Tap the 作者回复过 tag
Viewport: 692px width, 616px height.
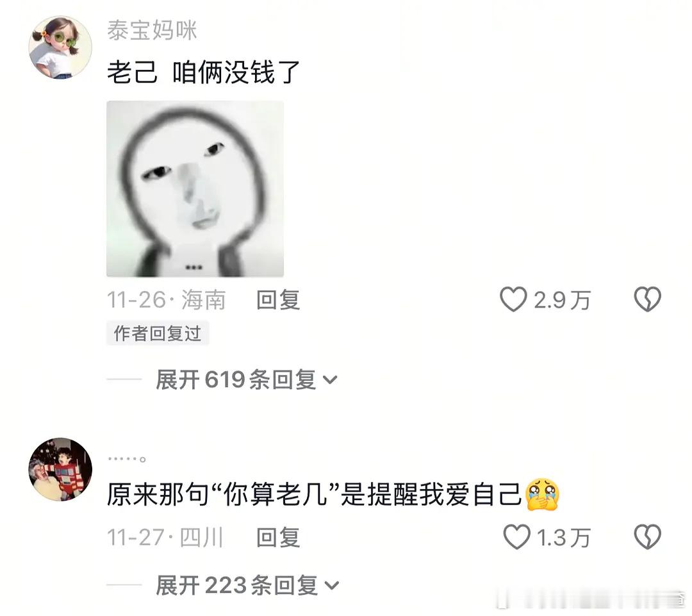[x=158, y=333]
